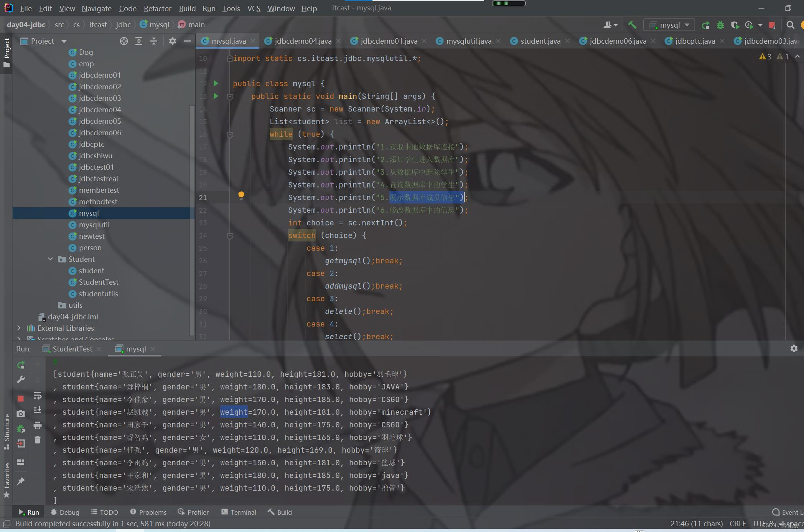804x532 pixels.
Task: Open the Problems tool window
Action: [148, 512]
